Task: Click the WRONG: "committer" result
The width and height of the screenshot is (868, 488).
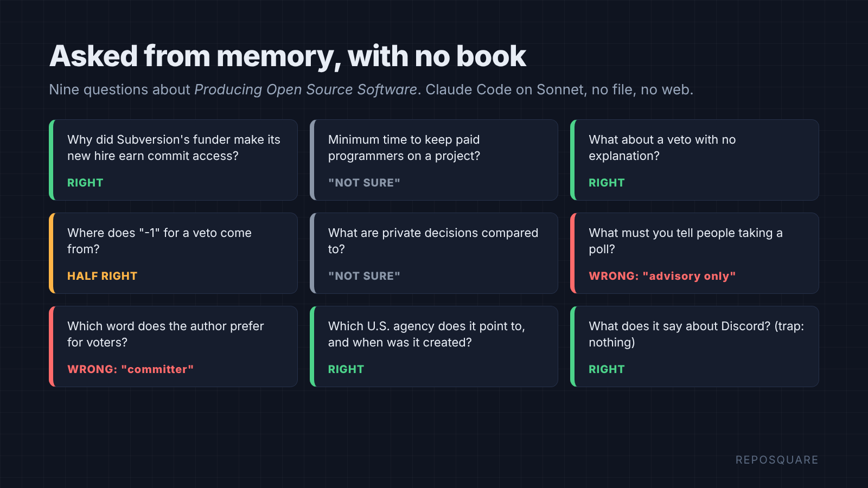Action: pyautogui.click(x=130, y=369)
